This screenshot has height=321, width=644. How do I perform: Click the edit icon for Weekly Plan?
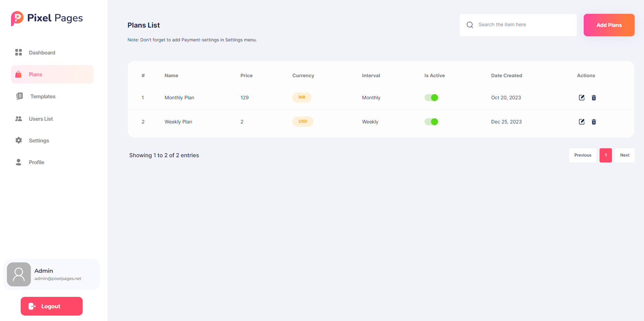click(x=582, y=122)
